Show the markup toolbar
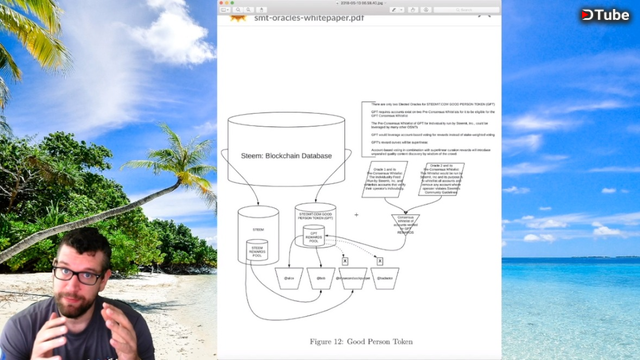 426,10
